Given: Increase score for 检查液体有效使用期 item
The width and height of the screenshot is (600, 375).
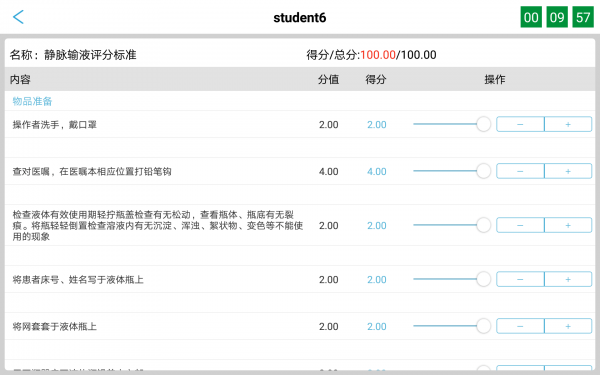Looking at the screenshot, I should 568,225.
